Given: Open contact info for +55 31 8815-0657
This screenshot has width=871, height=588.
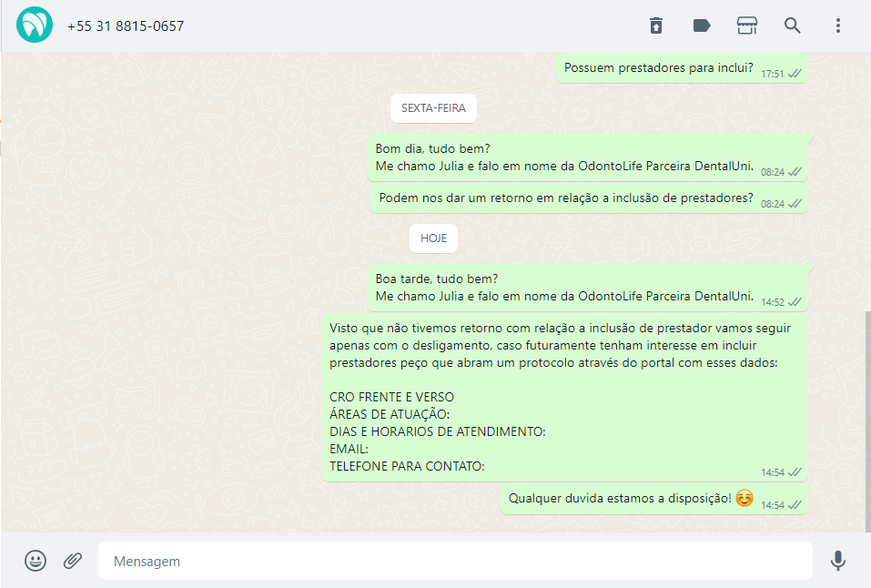Looking at the screenshot, I should (126, 26).
